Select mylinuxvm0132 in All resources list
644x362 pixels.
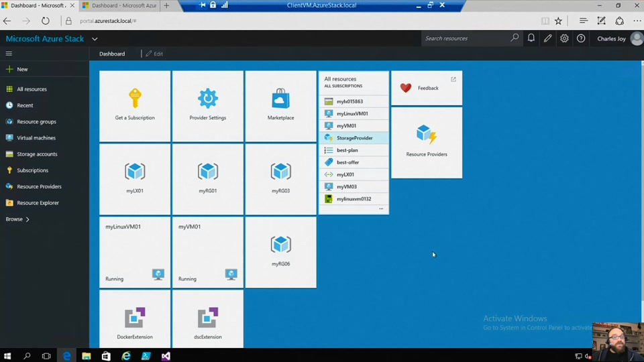point(354,198)
